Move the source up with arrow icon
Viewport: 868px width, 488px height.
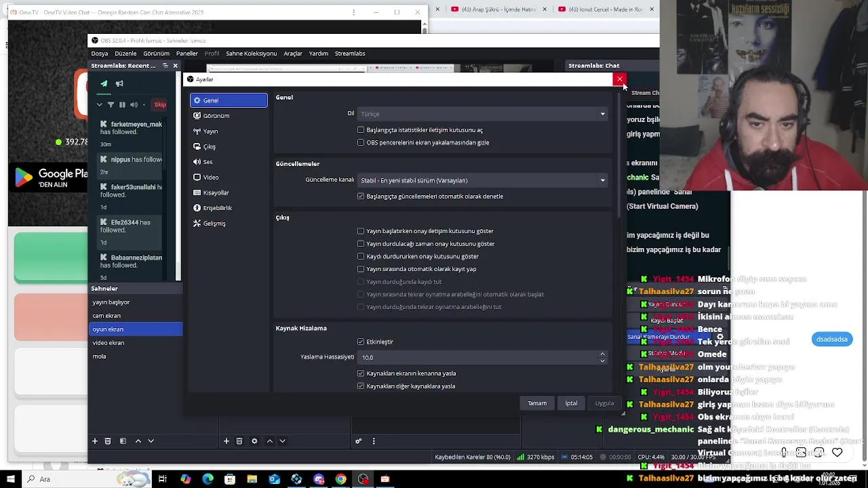coord(270,441)
